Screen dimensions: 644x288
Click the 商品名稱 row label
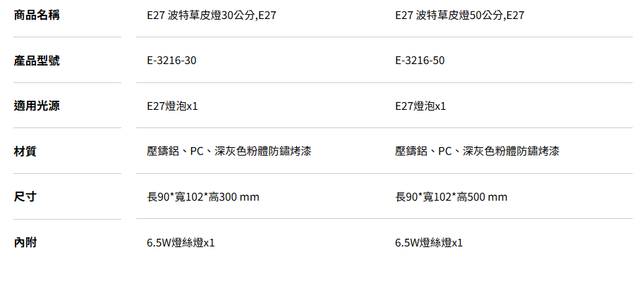coord(37,15)
